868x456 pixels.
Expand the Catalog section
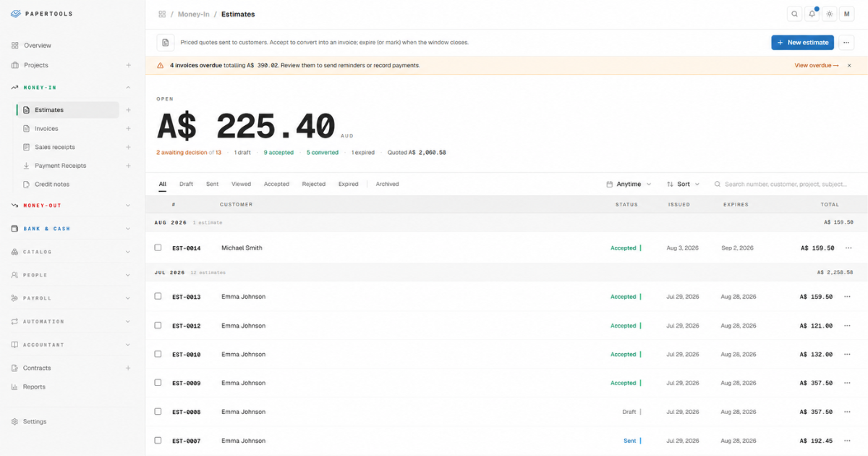[128, 252]
